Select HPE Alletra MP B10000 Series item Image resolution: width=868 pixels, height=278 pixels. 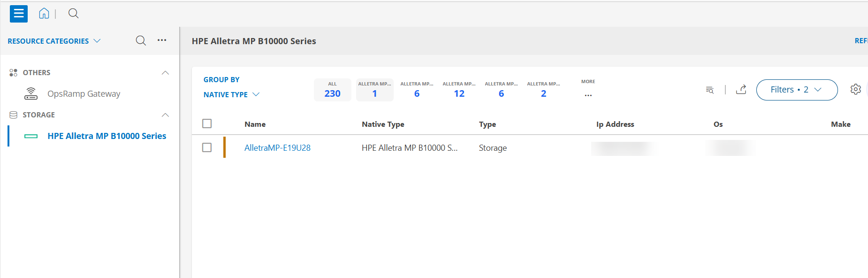click(x=107, y=136)
